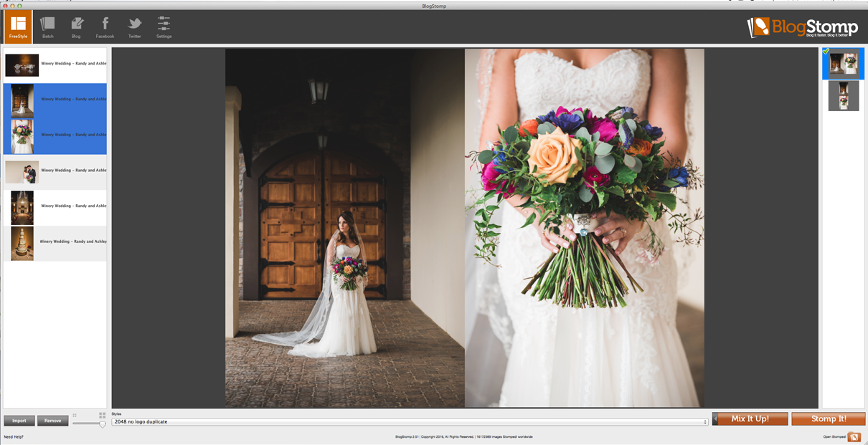
Task: Expand the arrow beside Mix It Up
Action: [x=716, y=418]
